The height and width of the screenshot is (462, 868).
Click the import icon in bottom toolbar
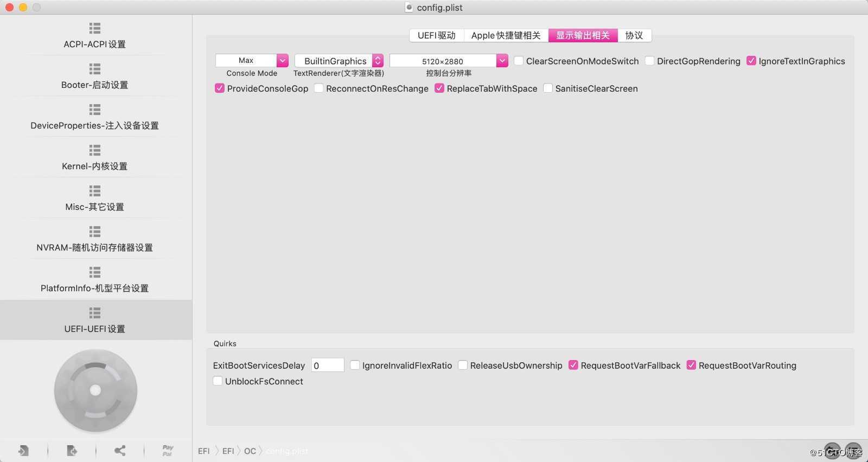23,451
